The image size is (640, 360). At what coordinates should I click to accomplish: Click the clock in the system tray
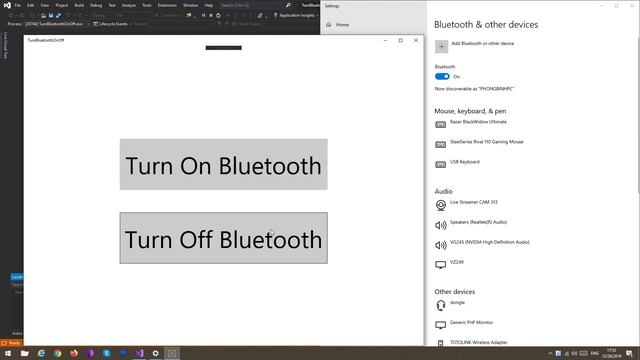(x=611, y=353)
